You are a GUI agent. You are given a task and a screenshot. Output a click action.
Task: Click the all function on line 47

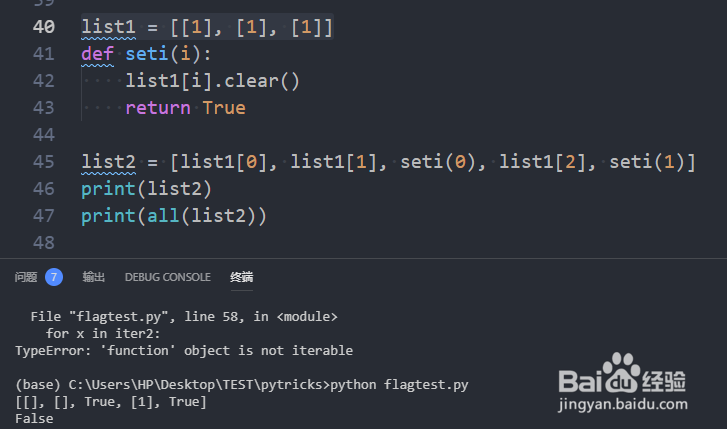tap(163, 216)
